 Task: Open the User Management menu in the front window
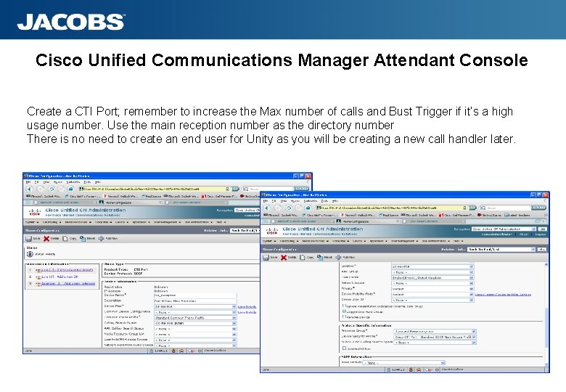pyautogui.click(x=404, y=241)
